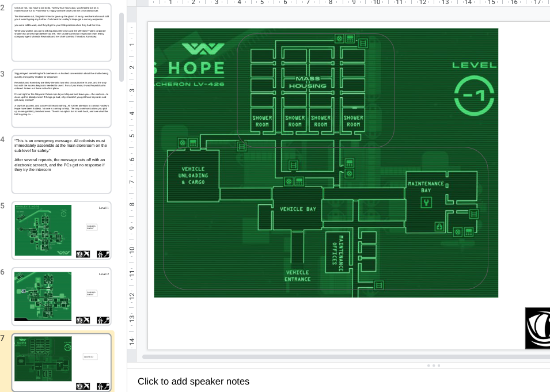The width and height of the screenshot is (550, 392).
Task: Click to add speaker notes
Action: (x=194, y=381)
